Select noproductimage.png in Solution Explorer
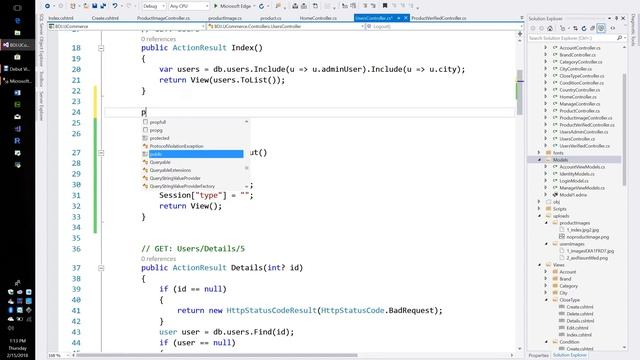 (587, 237)
